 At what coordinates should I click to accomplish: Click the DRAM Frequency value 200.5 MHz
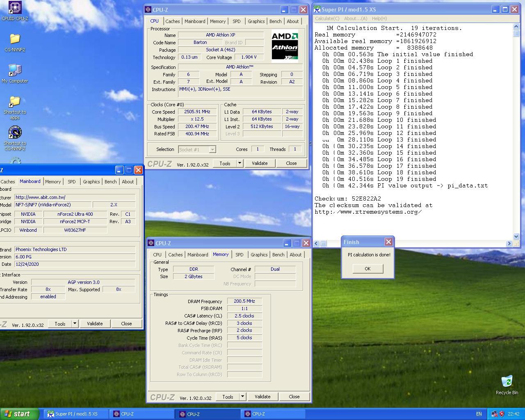(244, 301)
